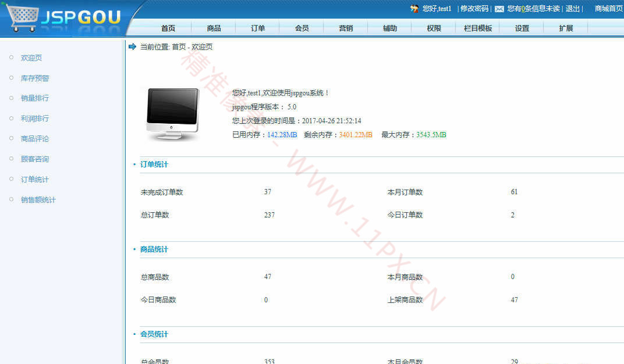Open the 设置 menu tab
This screenshot has width=624, height=364.
click(x=522, y=28)
